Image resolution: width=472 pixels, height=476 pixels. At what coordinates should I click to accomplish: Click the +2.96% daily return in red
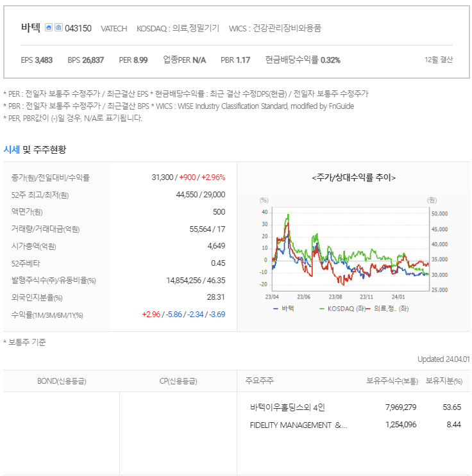[x=214, y=177]
